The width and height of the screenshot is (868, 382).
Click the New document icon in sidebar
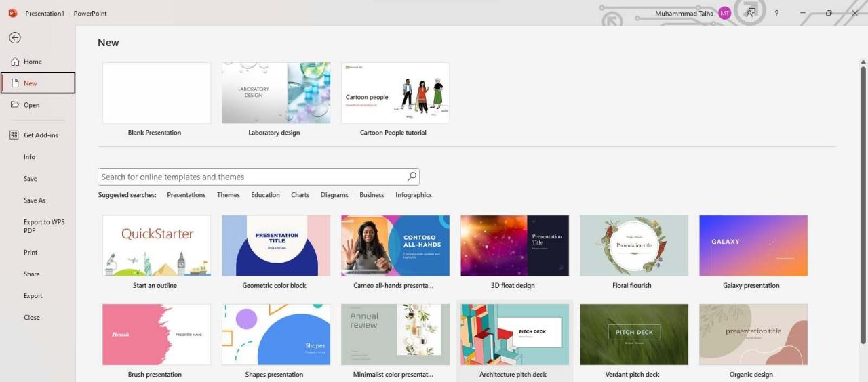click(15, 83)
